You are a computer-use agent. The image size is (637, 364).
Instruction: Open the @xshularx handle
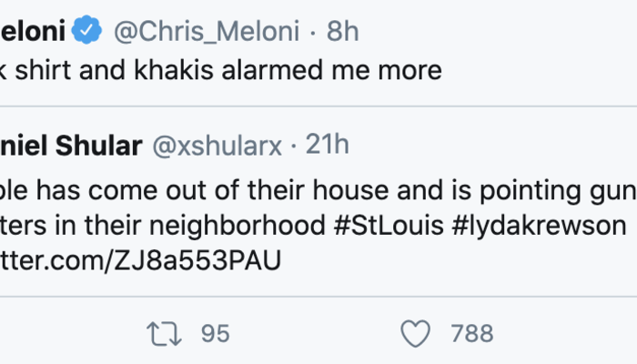[218, 145]
